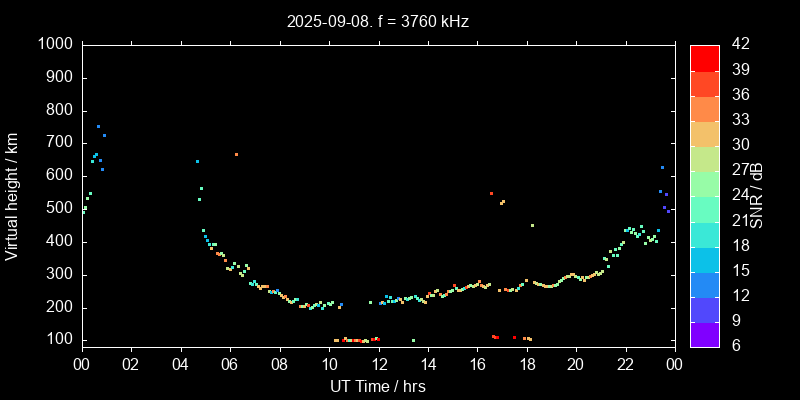800x400 pixels.
Task: Click the 22 tick label on time axis
Action: click(x=625, y=364)
